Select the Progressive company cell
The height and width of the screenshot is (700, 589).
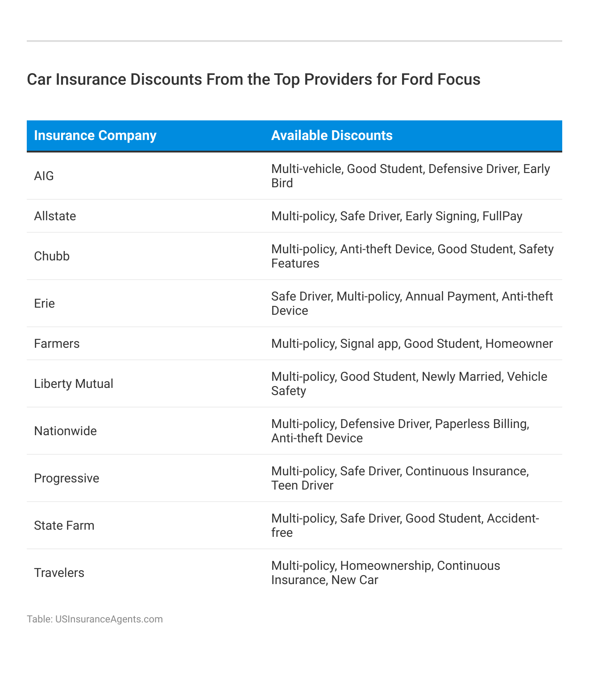click(x=66, y=478)
